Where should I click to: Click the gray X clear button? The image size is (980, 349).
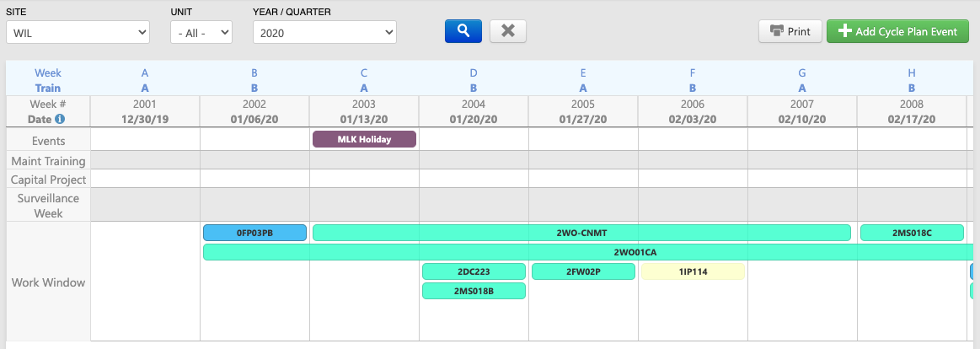tap(507, 31)
